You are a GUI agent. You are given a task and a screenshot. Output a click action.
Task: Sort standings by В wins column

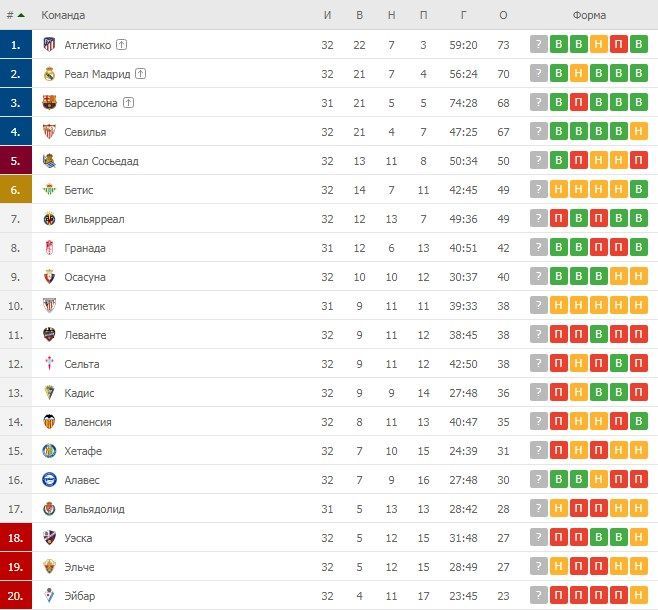pos(359,15)
